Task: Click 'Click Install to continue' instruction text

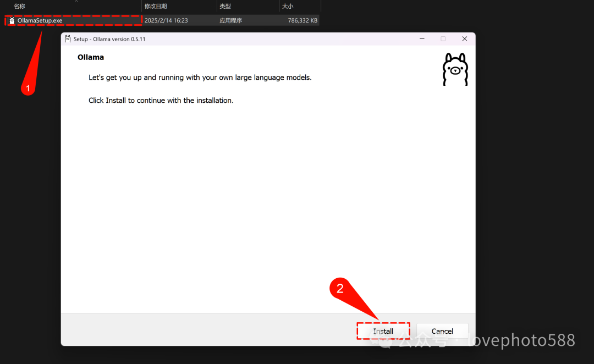Action: [x=161, y=101]
